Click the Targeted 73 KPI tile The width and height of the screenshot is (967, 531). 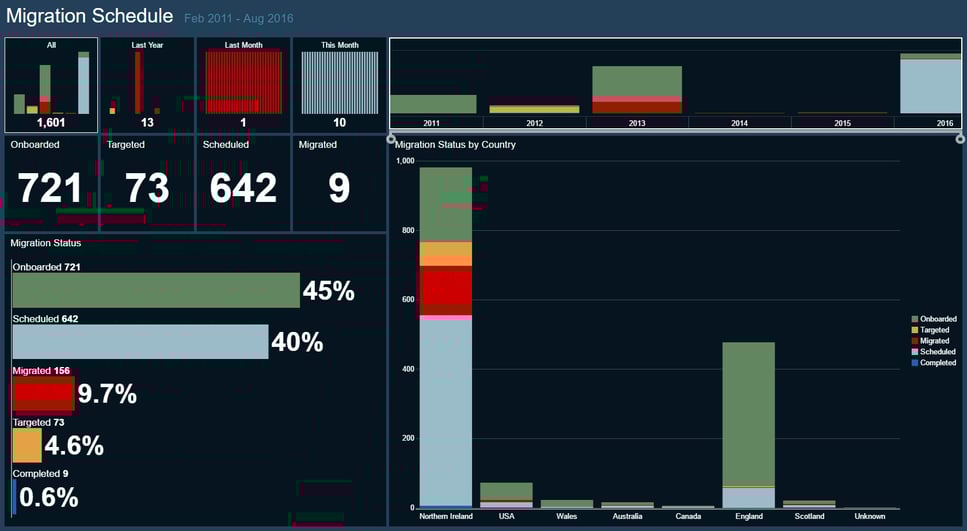tap(147, 183)
